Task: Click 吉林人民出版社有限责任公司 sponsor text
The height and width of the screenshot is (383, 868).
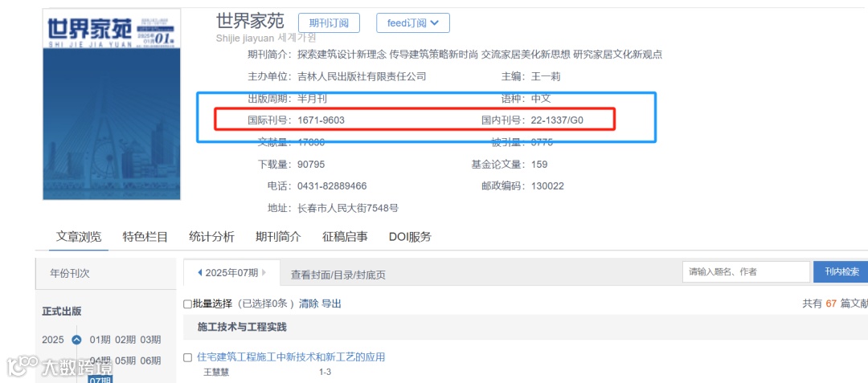Action: tap(362, 76)
